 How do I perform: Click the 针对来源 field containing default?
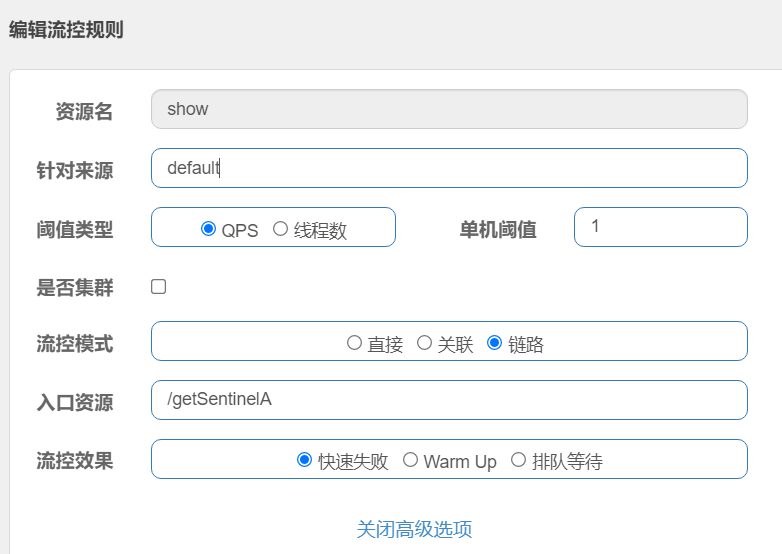tap(449, 168)
